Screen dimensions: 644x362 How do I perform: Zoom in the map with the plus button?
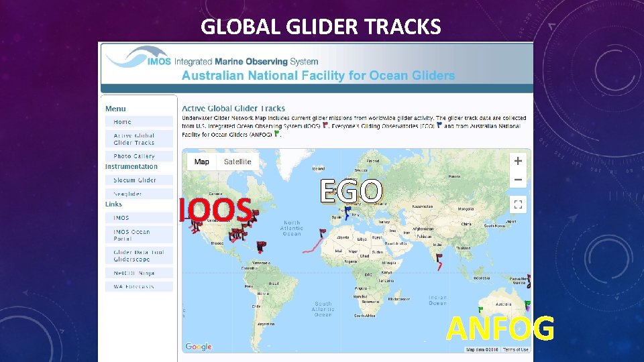518,161
